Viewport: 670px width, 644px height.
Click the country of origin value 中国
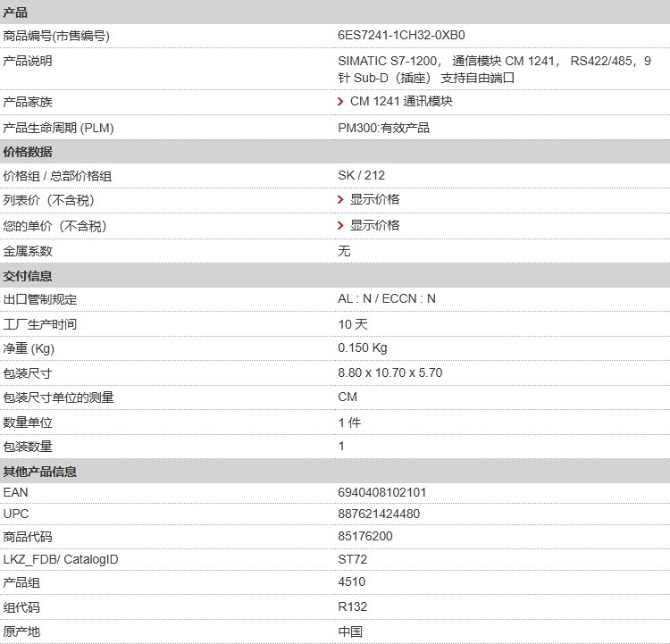[350, 631]
